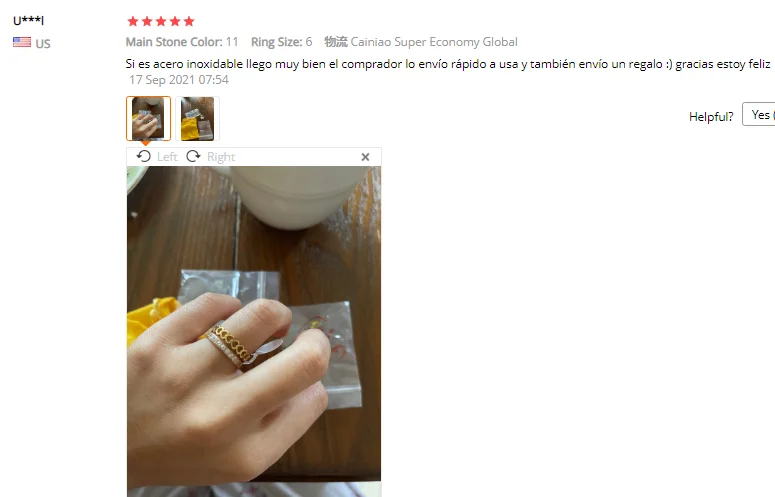Click the US country label
Screen dimensions: 775x497
tap(43, 43)
